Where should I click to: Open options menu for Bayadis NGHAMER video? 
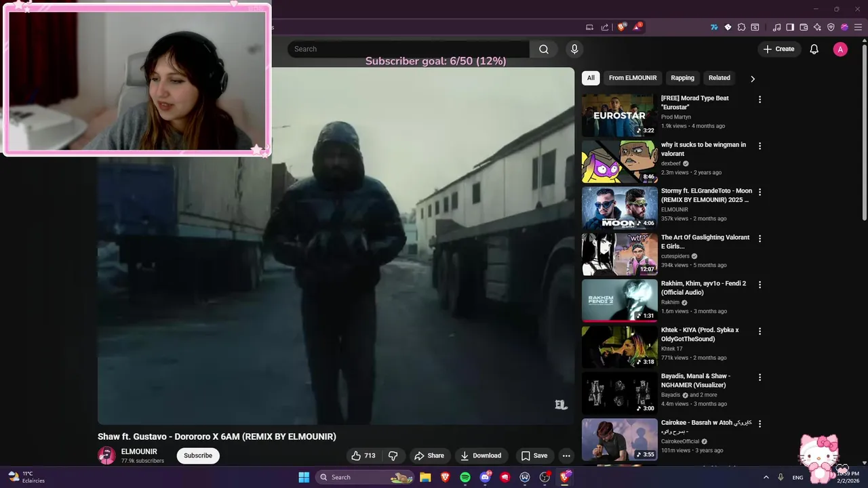759,378
